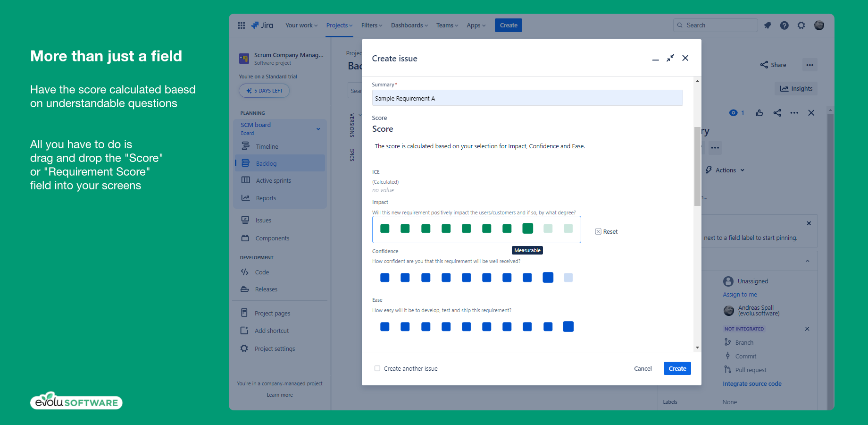Click the Jira logo
Viewport: 868px width, 425px height.
pyautogui.click(x=262, y=25)
